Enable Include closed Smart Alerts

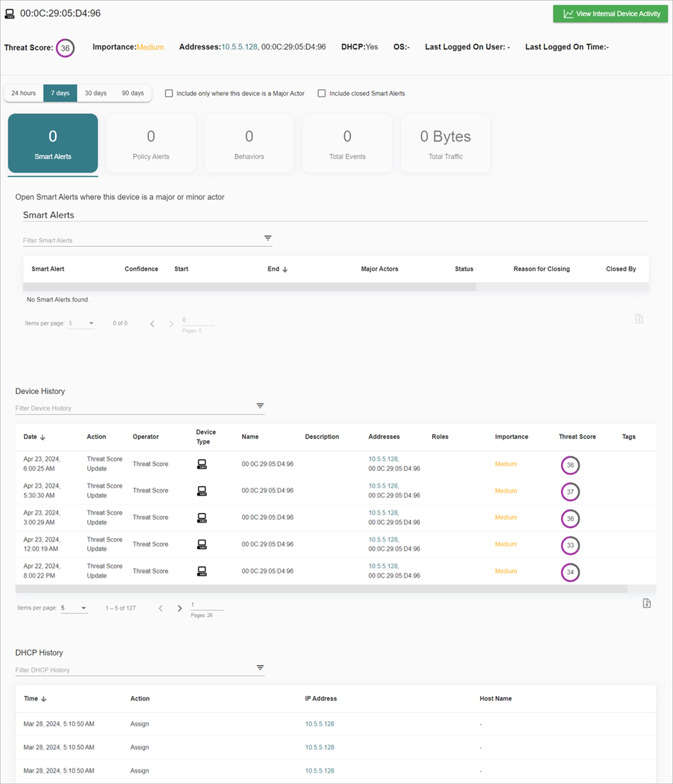point(322,93)
